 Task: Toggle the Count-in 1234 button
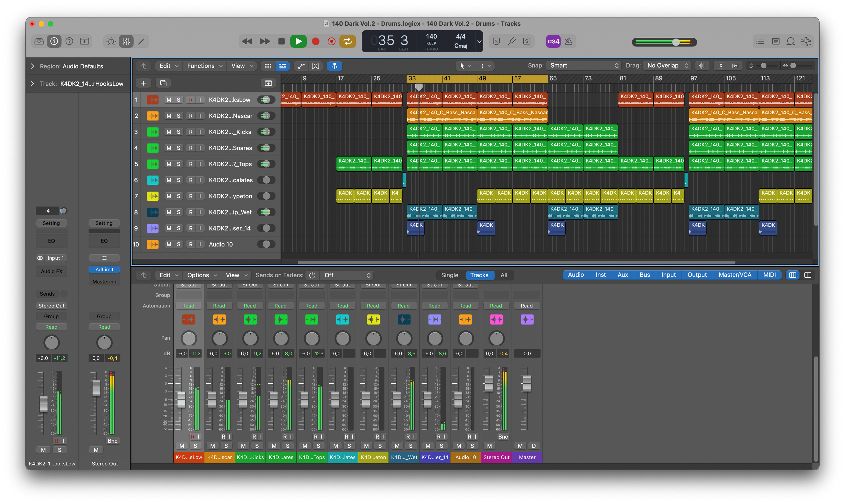point(553,41)
